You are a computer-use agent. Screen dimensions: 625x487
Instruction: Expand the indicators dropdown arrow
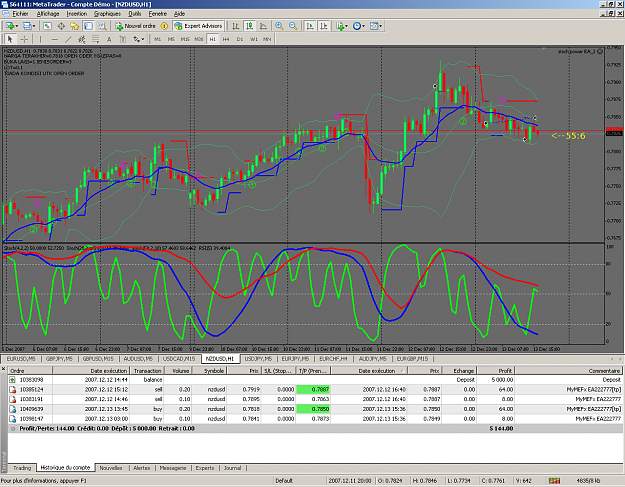[x=346, y=26]
